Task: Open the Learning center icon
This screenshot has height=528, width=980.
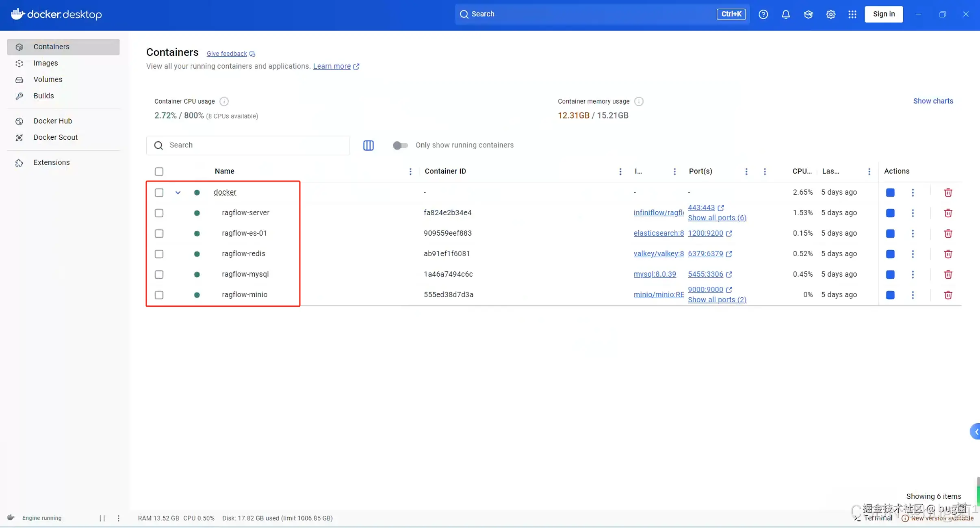Action: coord(808,14)
